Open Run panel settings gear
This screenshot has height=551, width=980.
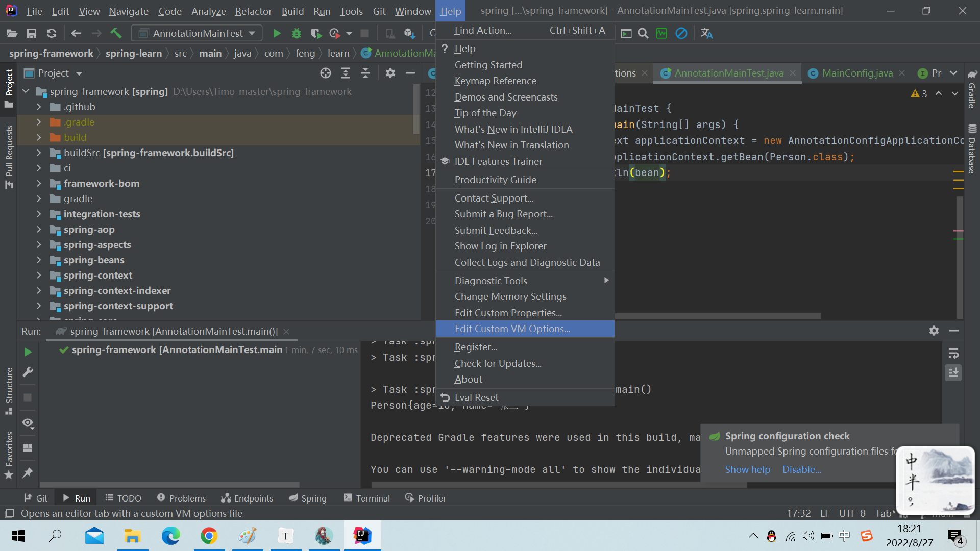pyautogui.click(x=934, y=331)
